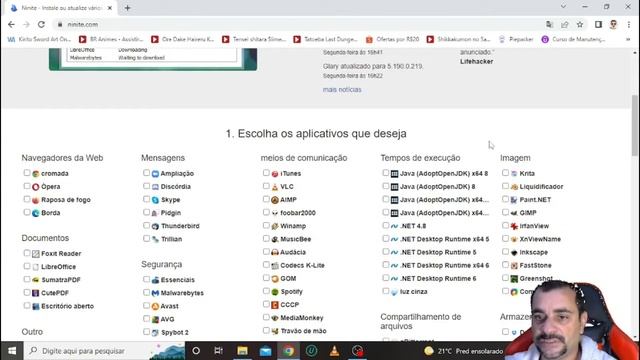640x360 pixels.
Task: Check the Spotify checkbox
Action: [x=266, y=291]
